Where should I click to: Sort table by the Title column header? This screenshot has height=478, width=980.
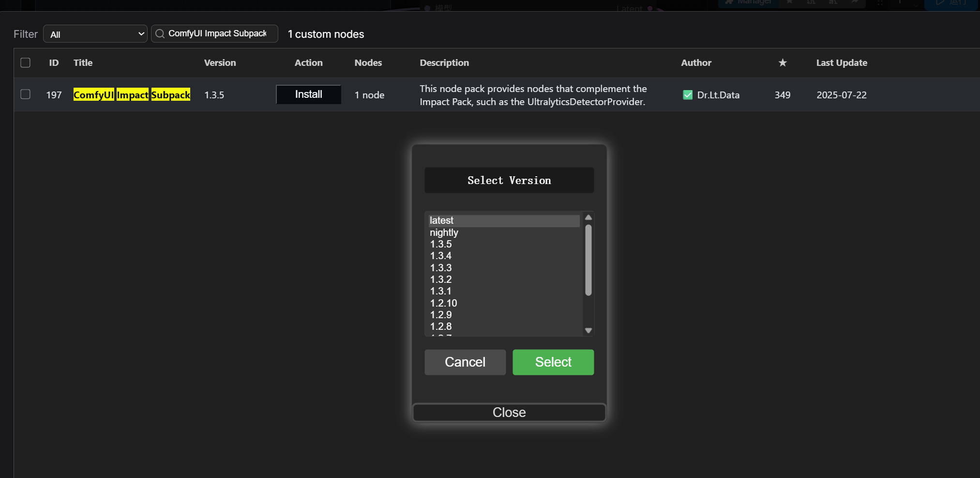(83, 62)
